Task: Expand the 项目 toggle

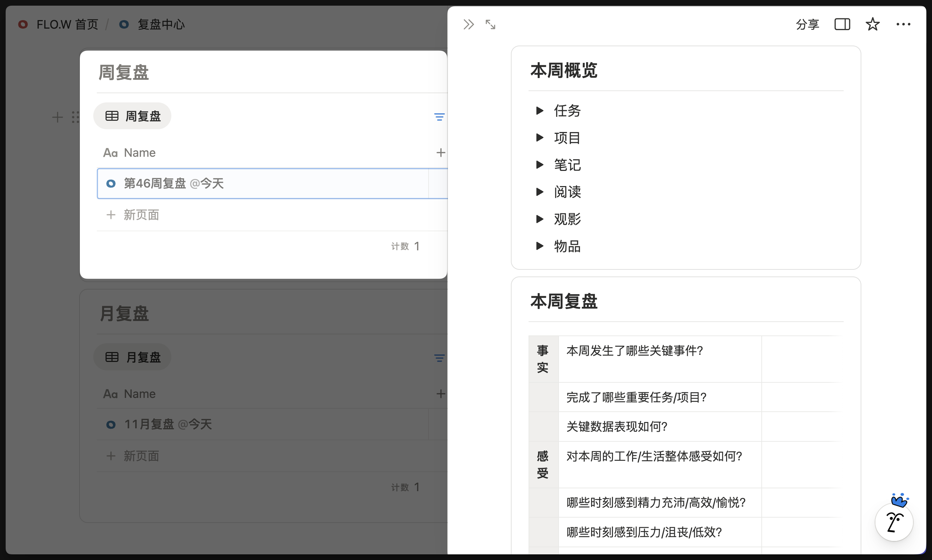Action: coord(540,138)
